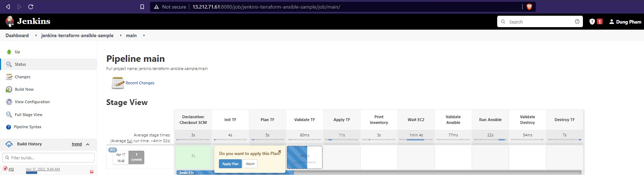Click the #12 build badge in Stage View
Screen dimensions: 644x175
[113, 150]
